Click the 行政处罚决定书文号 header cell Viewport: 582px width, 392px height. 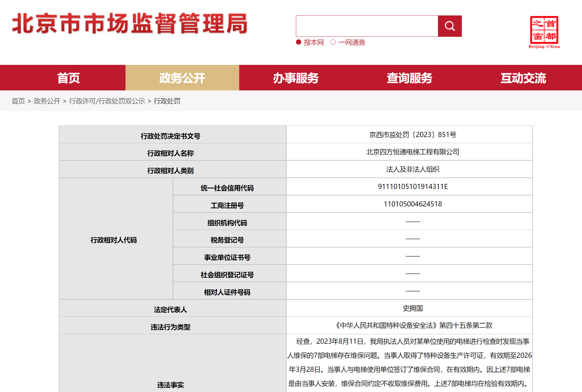(x=173, y=135)
